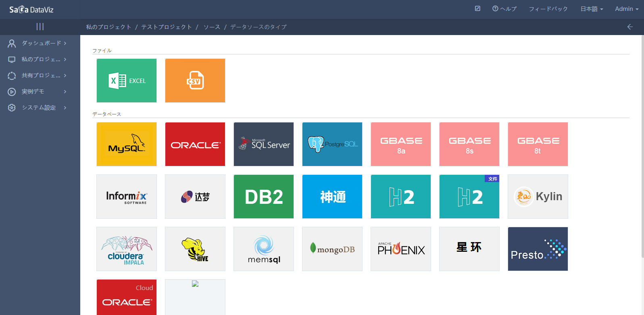Pick the mongoDB database tile
This screenshot has height=315, width=644.
point(332,249)
